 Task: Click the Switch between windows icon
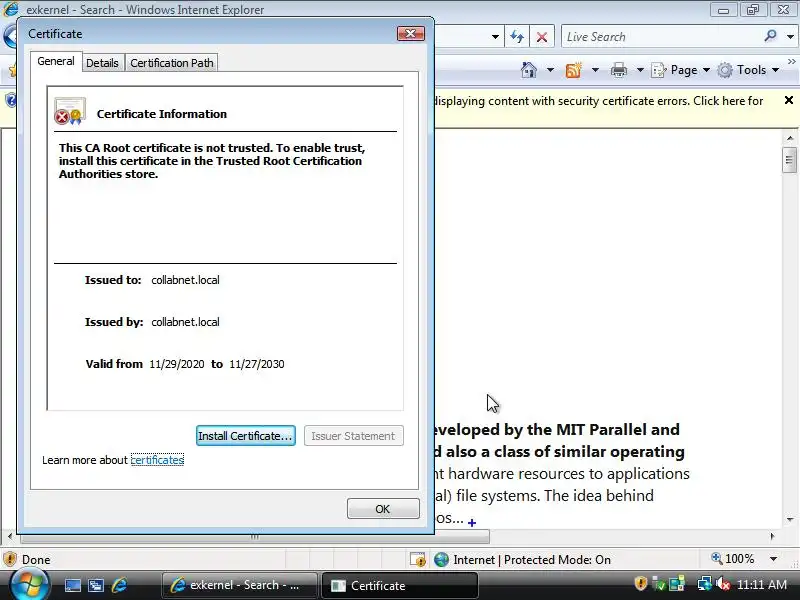coord(95,585)
